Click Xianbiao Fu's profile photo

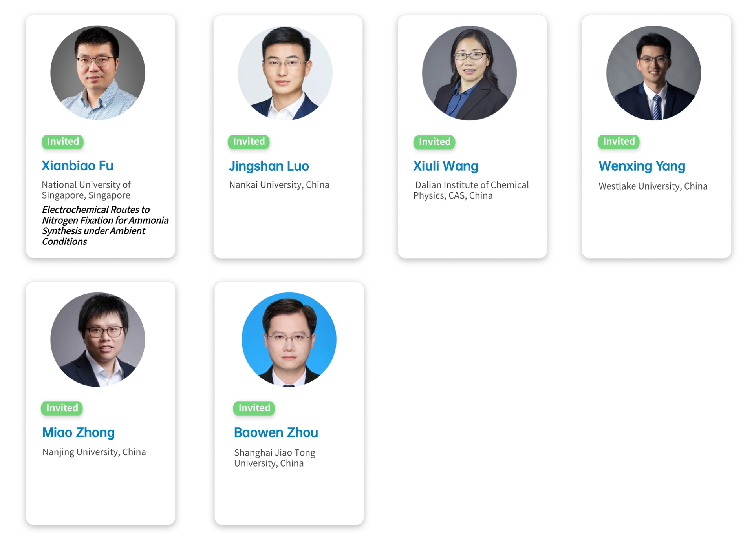[x=98, y=73]
